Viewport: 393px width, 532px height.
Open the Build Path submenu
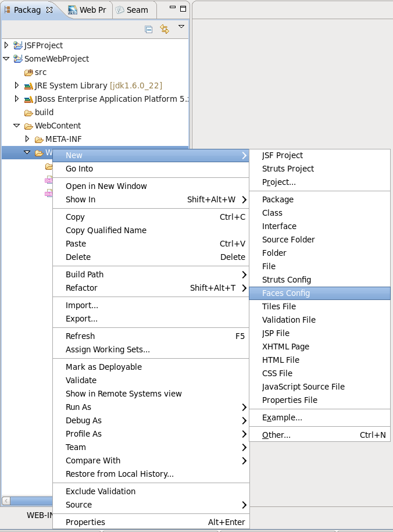[151, 274]
